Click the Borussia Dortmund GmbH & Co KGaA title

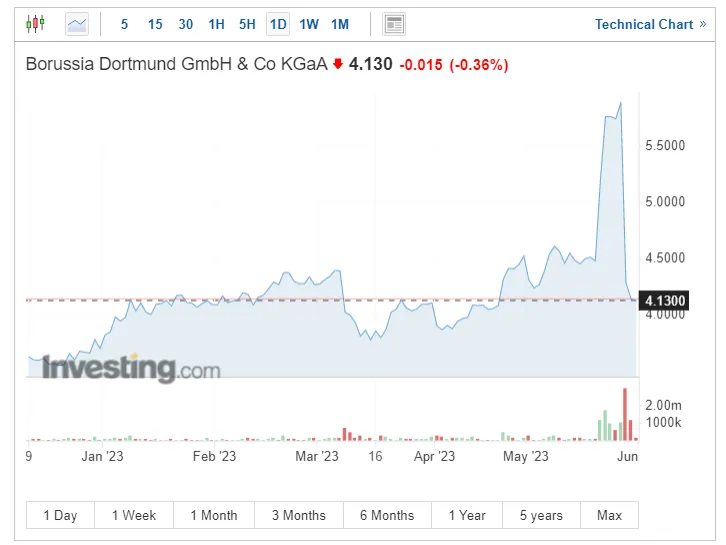[x=176, y=64]
